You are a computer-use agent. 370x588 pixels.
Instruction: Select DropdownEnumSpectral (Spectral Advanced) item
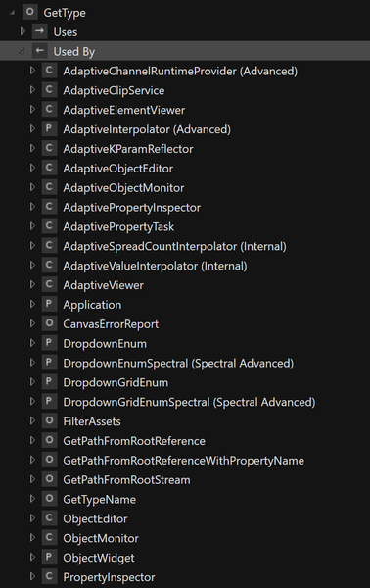[178, 363]
